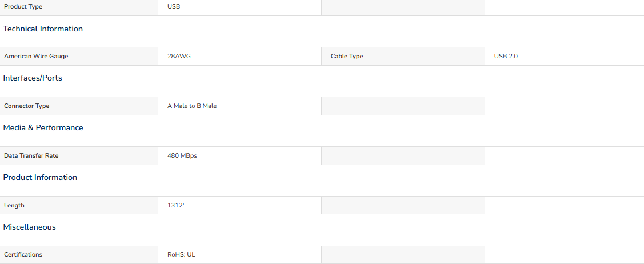This screenshot has width=644, height=264.
Task: Click the American Wire Gauge label
Action: click(36, 56)
